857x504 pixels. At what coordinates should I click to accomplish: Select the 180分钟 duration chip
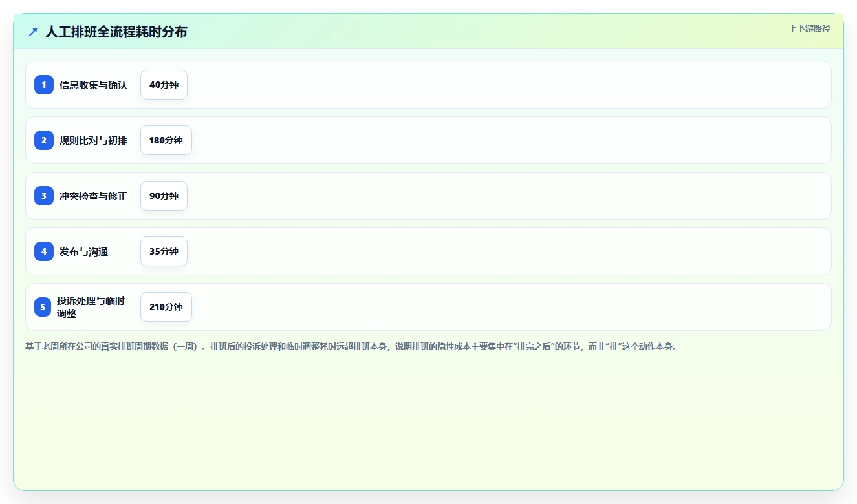click(166, 140)
